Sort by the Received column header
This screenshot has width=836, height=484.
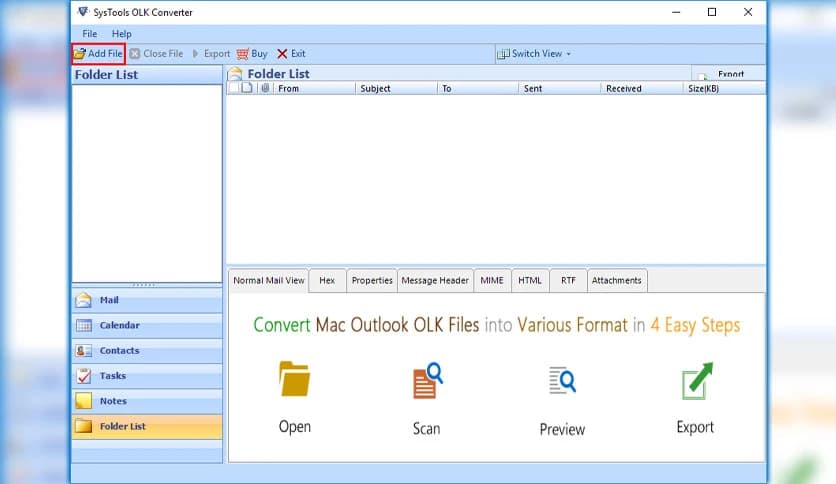(x=642, y=88)
